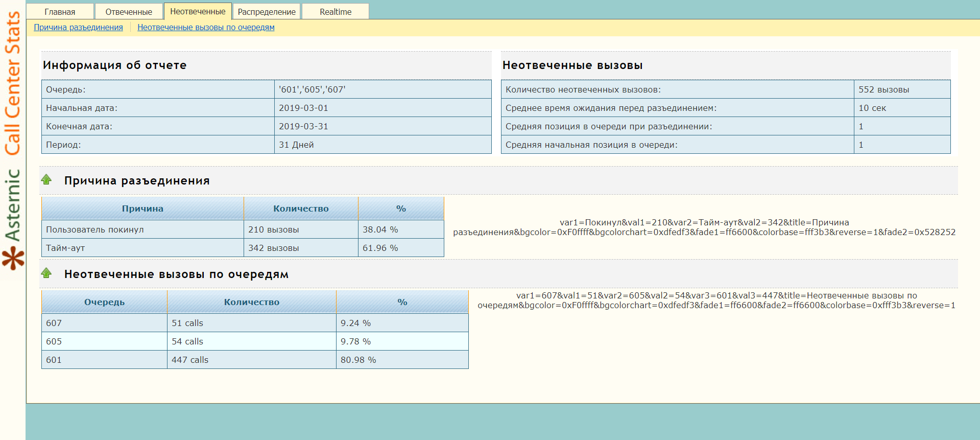Click the var1=607 chart parameter text
This screenshot has height=440, width=980.
(716, 300)
